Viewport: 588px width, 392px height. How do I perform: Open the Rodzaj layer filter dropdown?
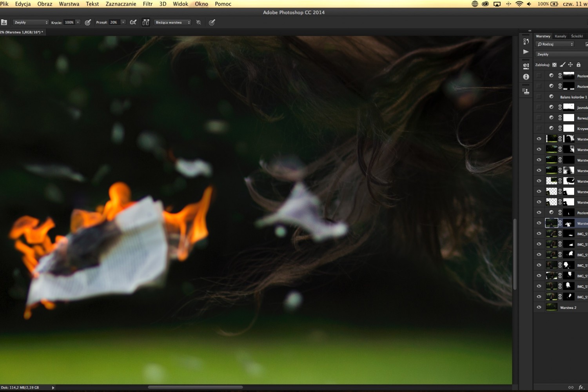tap(555, 44)
